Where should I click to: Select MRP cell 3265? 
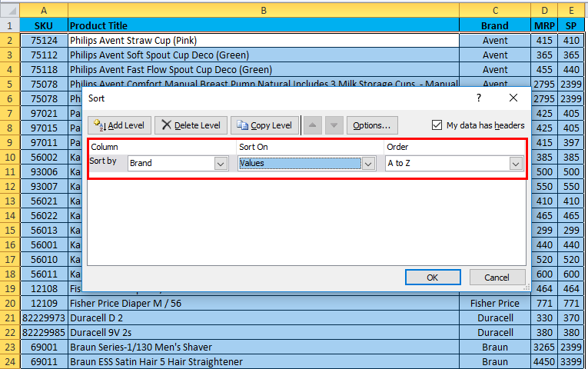point(544,347)
